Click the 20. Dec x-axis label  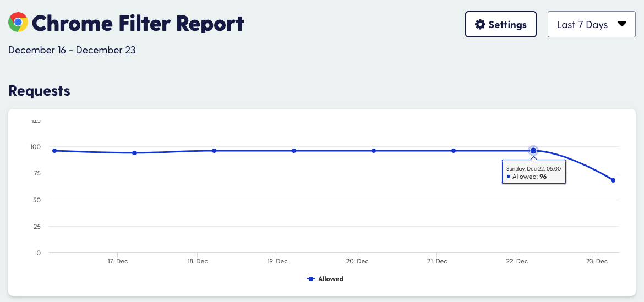click(357, 262)
